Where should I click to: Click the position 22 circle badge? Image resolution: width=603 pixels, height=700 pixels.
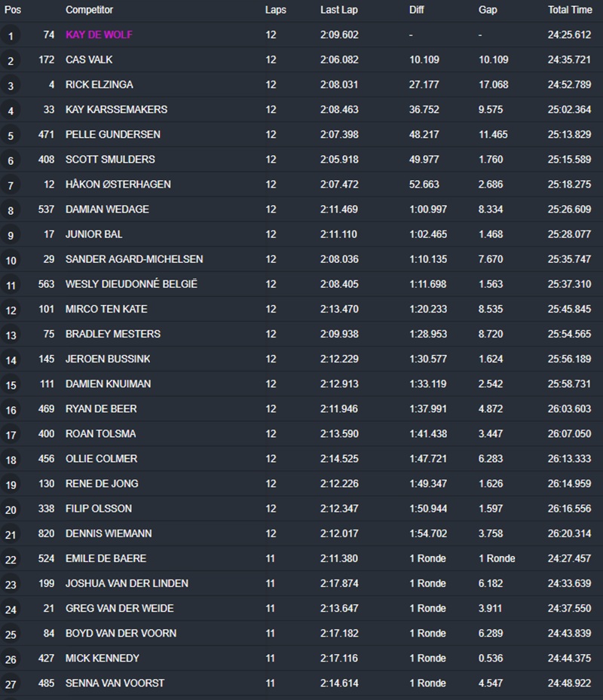[11, 560]
